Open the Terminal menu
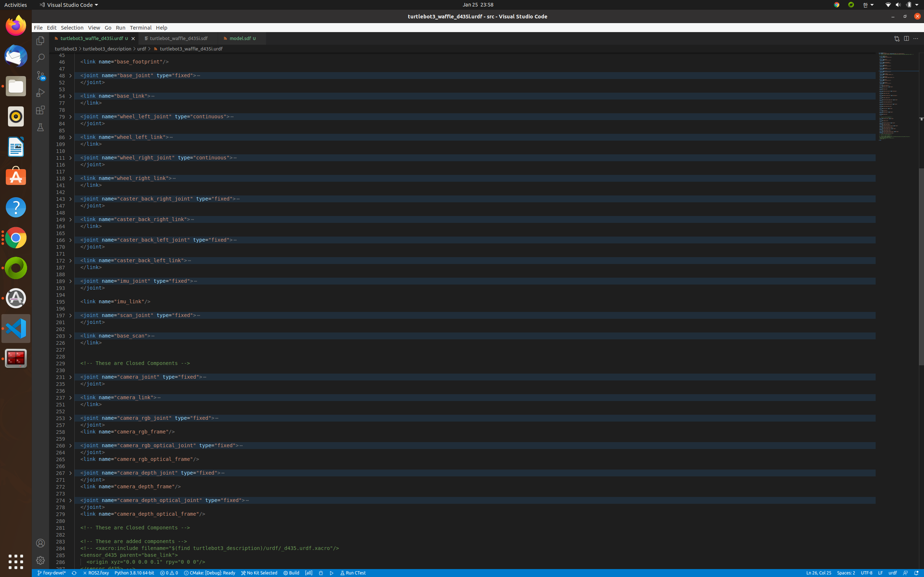Image resolution: width=924 pixels, height=577 pixels. tap(140, 27)
